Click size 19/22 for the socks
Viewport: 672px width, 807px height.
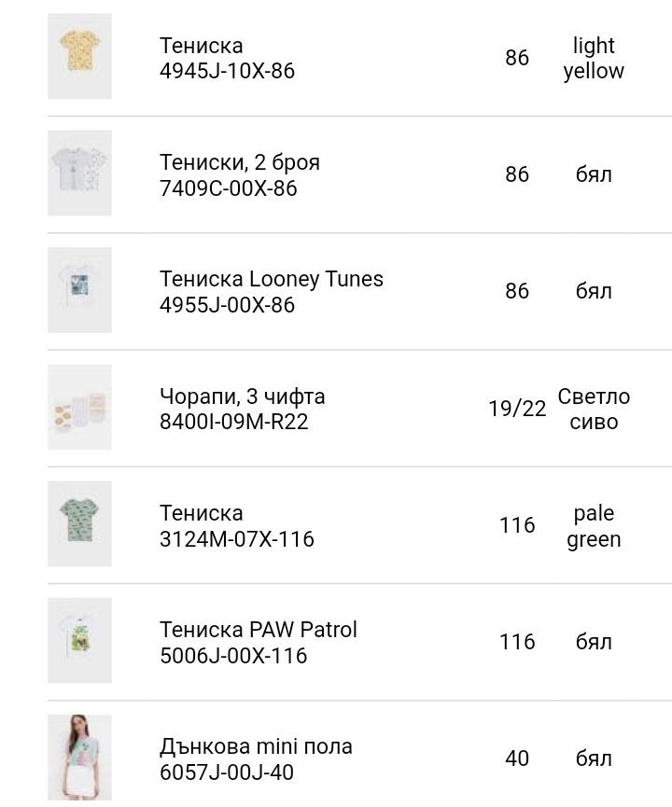coord(517,409)
